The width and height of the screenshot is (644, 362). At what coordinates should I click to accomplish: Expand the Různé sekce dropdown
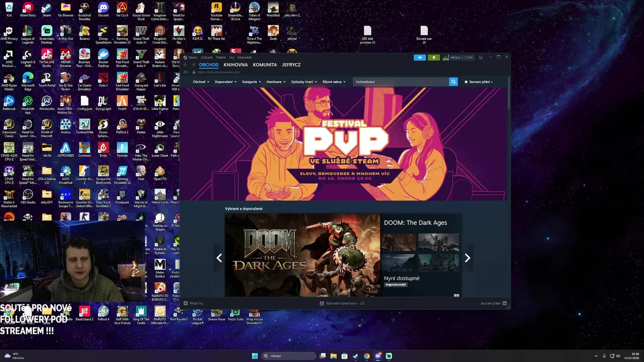pos(334,81)
